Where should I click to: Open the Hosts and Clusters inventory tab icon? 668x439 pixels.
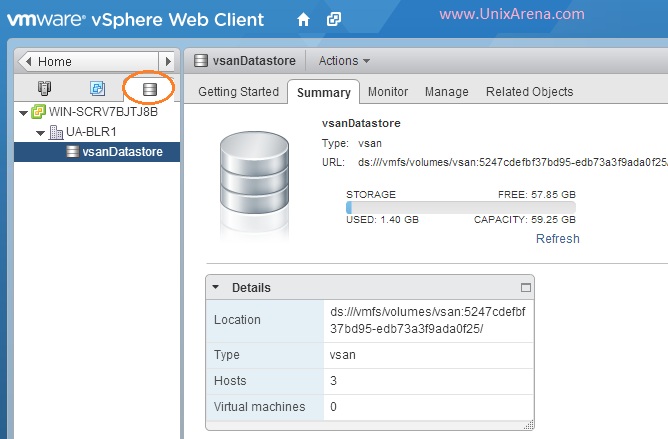pyautogui.click(x=44, y=88)
